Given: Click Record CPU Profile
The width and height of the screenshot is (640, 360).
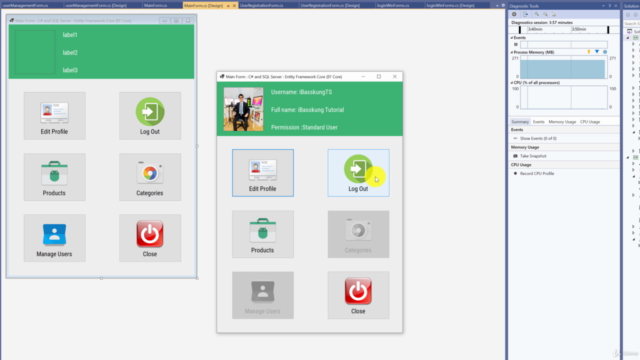Looking at the screenshot, I should [x=537, y=173].
